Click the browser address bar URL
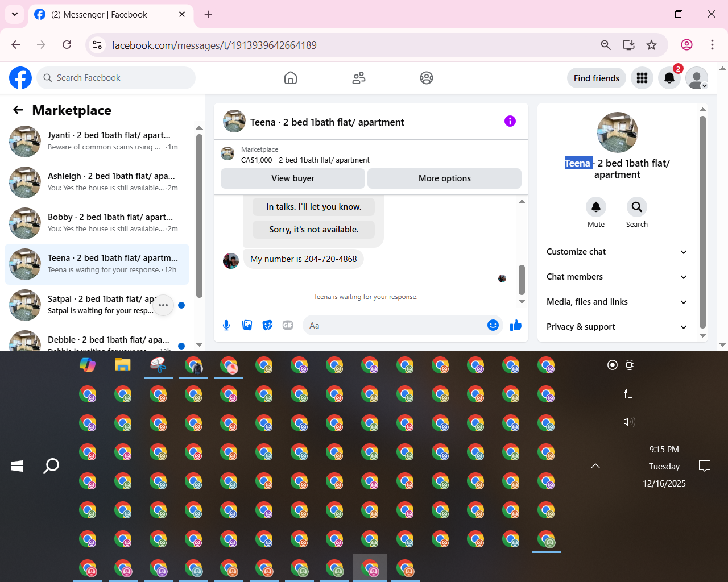 point(214,45)
